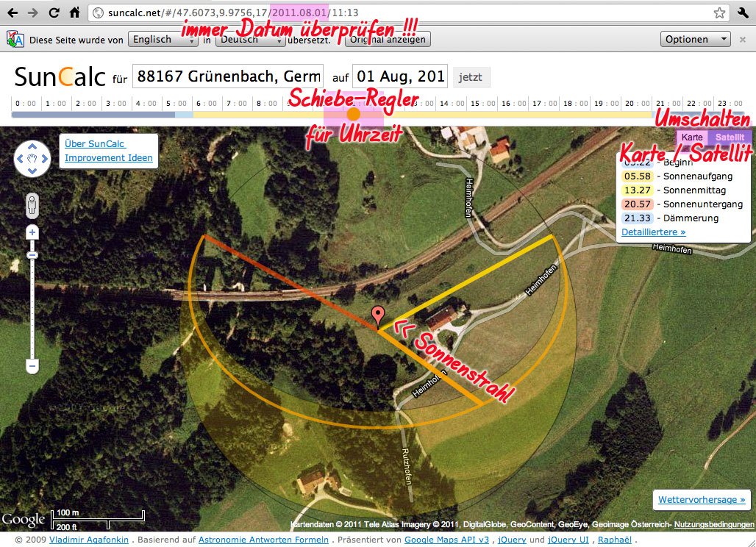
Task: Open the Raphaël link
Action: pos(615,540)
